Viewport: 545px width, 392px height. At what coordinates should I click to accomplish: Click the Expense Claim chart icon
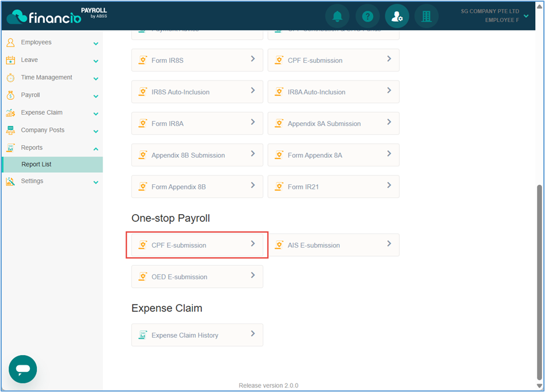tap(10, 112)
